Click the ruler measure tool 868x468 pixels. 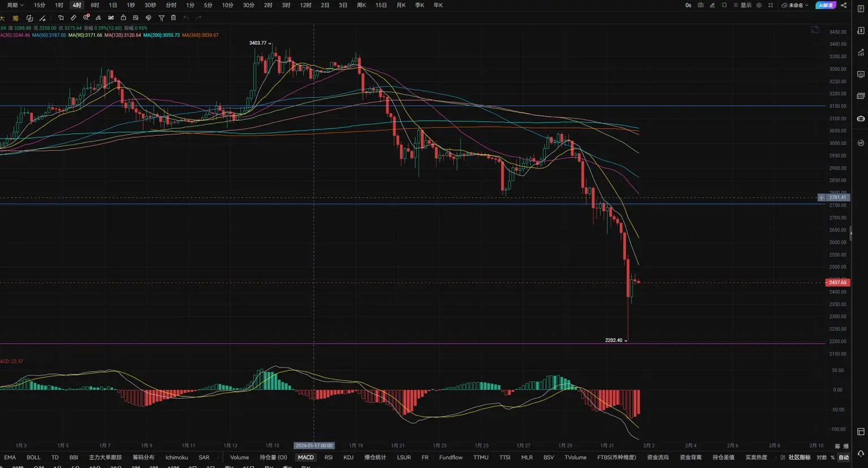(x=73, y=18)
